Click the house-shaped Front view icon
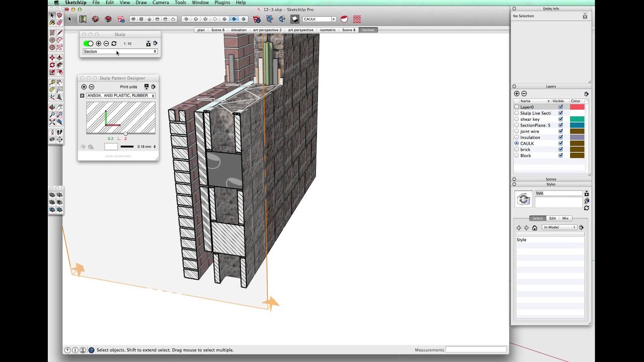The height and width of the screenshot is (362, 644). pyautogui.click(x=149, y=19)
